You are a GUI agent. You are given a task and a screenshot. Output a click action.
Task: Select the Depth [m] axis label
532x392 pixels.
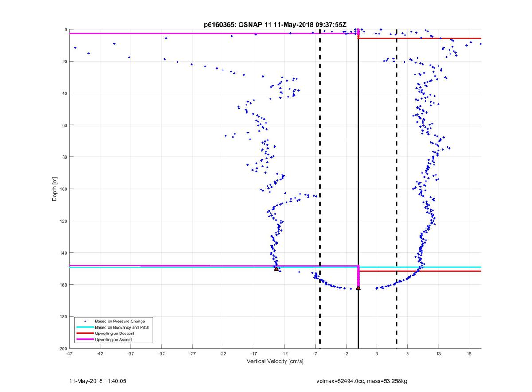click(55, 189)
